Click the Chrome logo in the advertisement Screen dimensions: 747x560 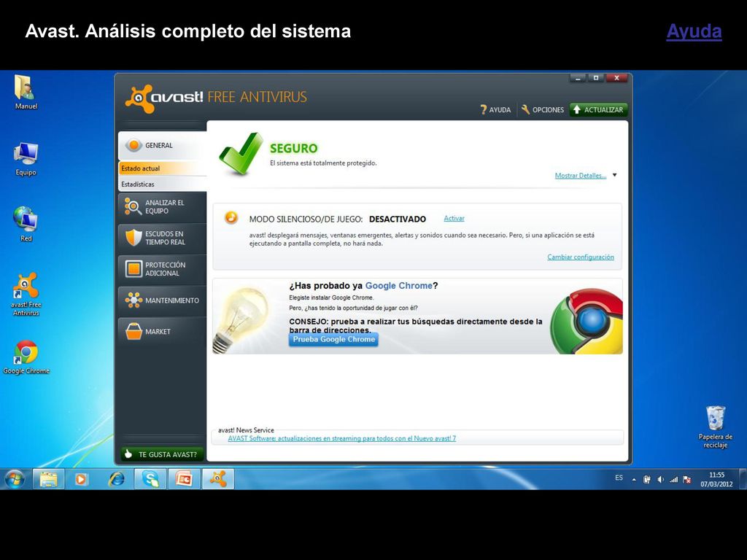point(587,321)
